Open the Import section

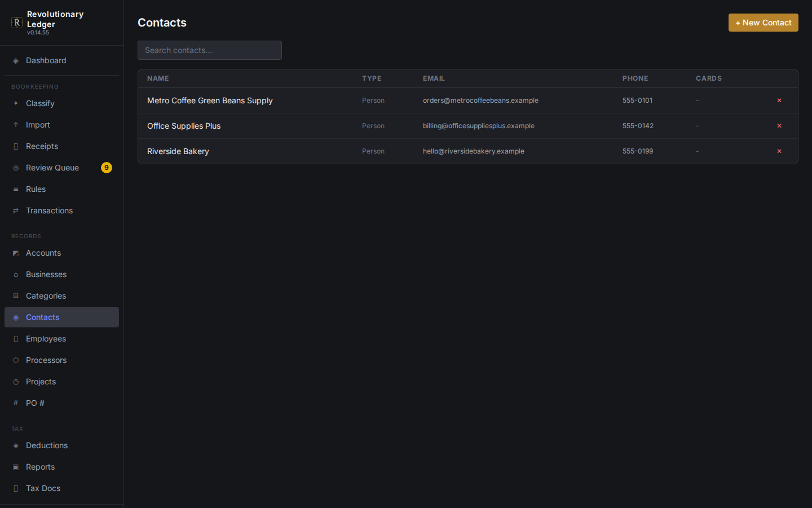[61, 125]
